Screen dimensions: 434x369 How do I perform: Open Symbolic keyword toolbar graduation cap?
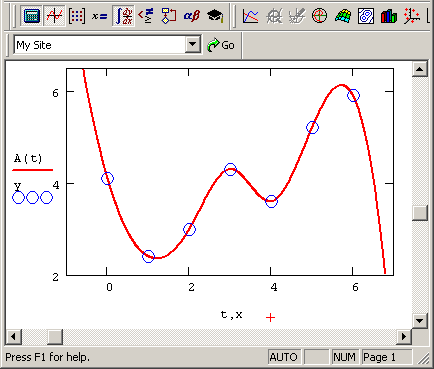pos(215,16)
